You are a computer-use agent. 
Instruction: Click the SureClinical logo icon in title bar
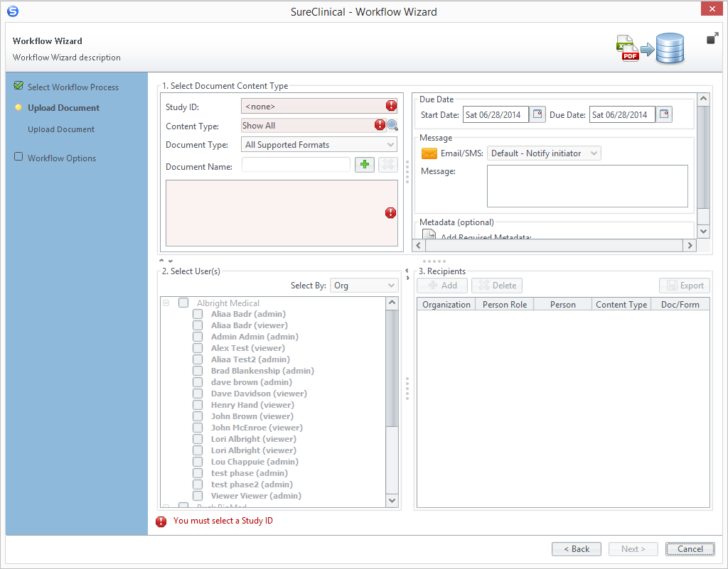13,11
